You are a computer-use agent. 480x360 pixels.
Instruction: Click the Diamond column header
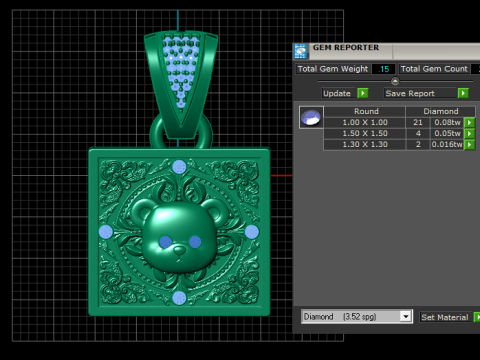click(x=441, y=111)
